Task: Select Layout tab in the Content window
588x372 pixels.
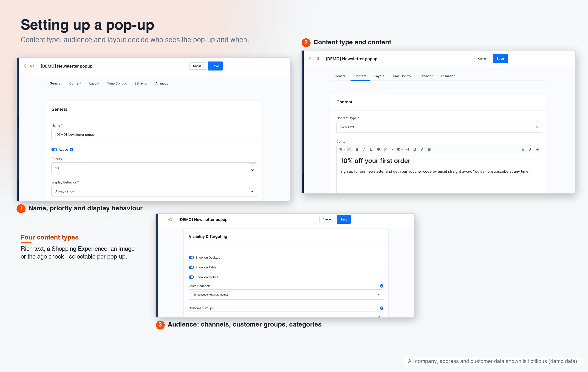Action: 379,76
